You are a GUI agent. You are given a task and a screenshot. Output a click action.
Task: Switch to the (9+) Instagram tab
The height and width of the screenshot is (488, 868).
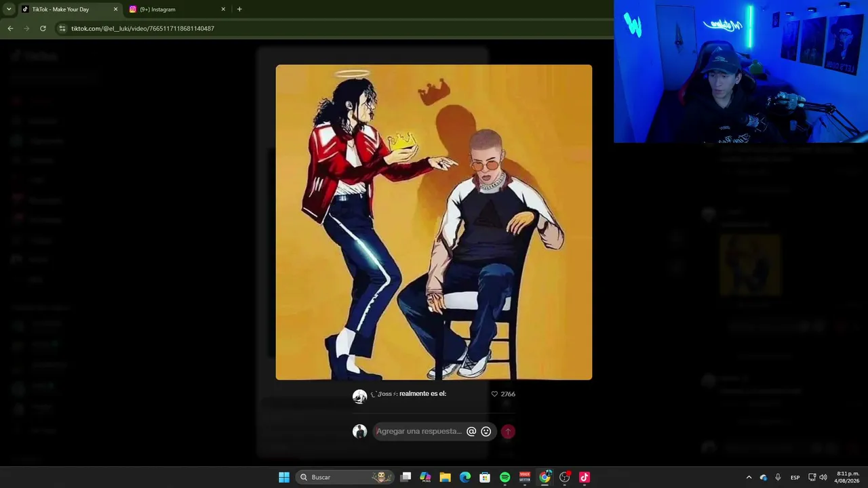178,9
